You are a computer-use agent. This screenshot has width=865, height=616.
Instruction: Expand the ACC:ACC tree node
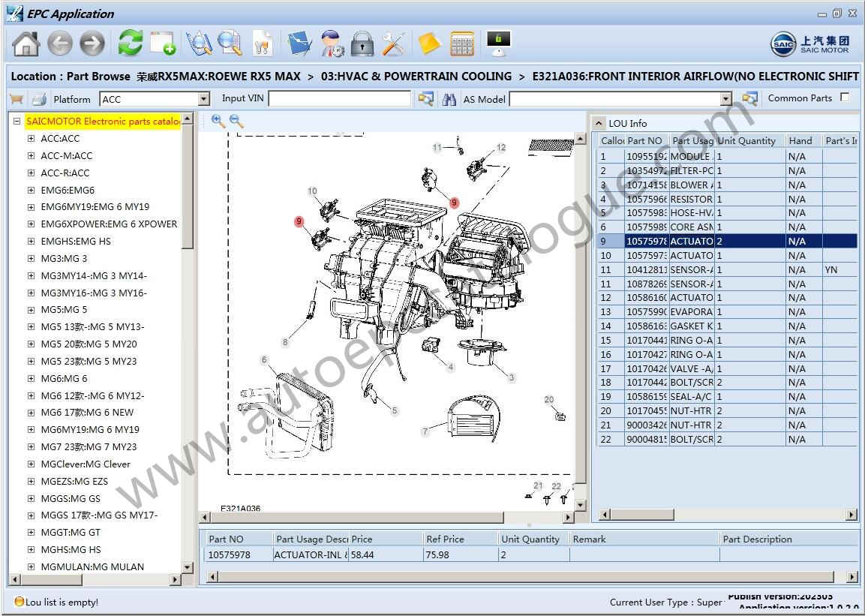point(31,138)
